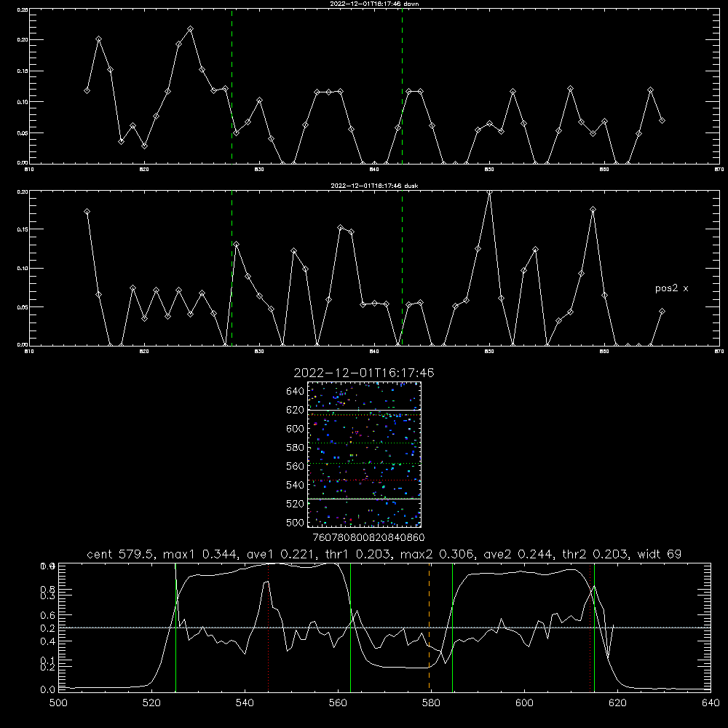This screenshot has height=728, width=728.
Task: Click the '640' y-axis label beside the image
Action: 295,392
